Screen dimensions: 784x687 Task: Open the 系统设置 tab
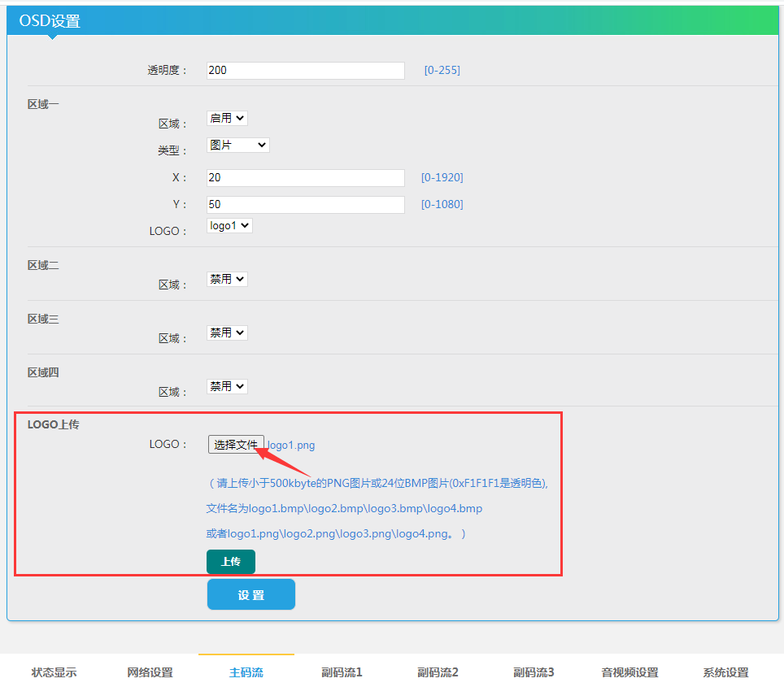(x=726, y=672)
